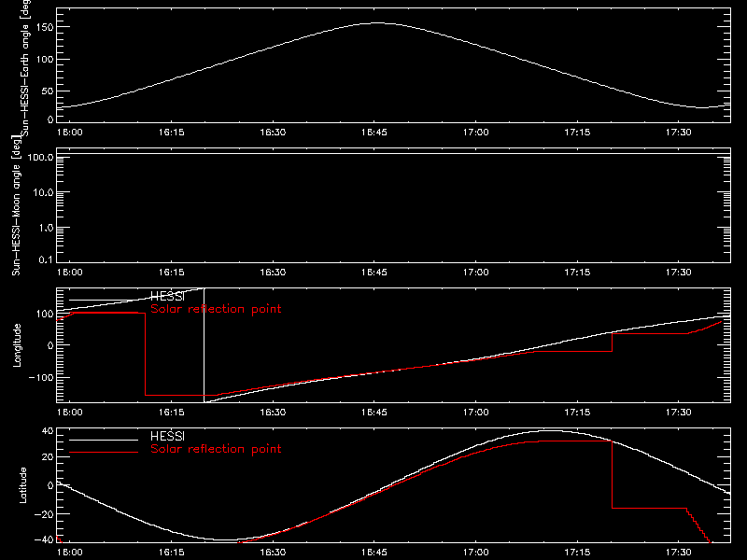Screen dimensions: 747x560
Task: Click the 0.1 tick on Moon angle plot
Action: [x=46, y=259]
